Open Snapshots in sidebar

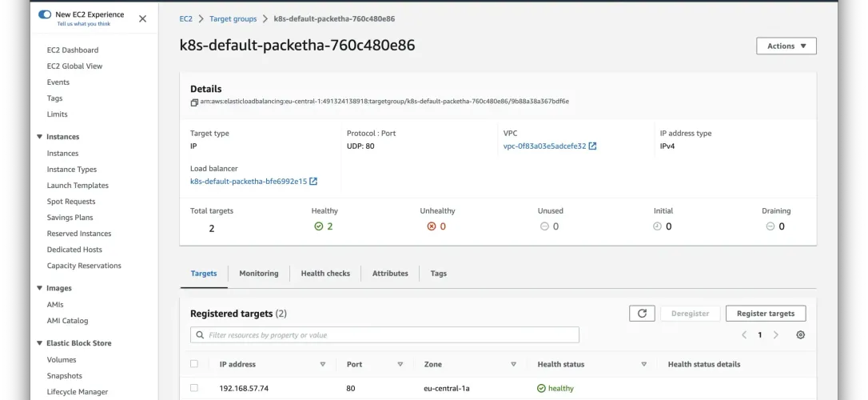point(64,376)
